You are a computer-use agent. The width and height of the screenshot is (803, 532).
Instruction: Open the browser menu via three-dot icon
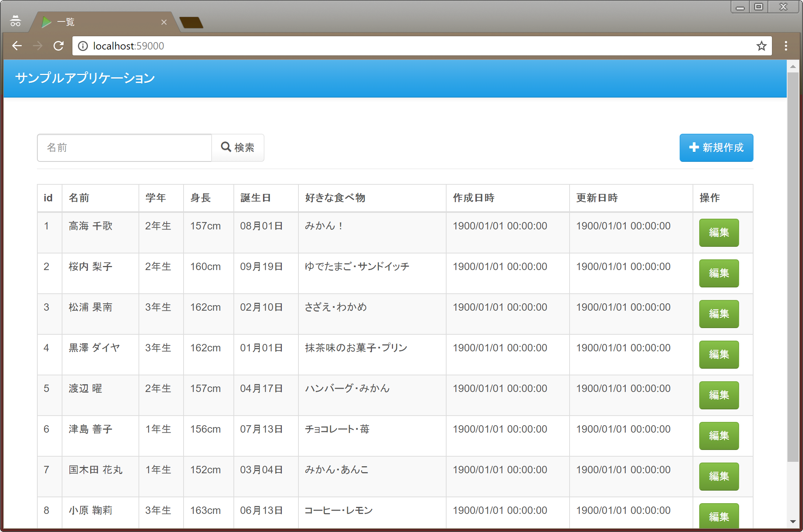coord(786,45)
